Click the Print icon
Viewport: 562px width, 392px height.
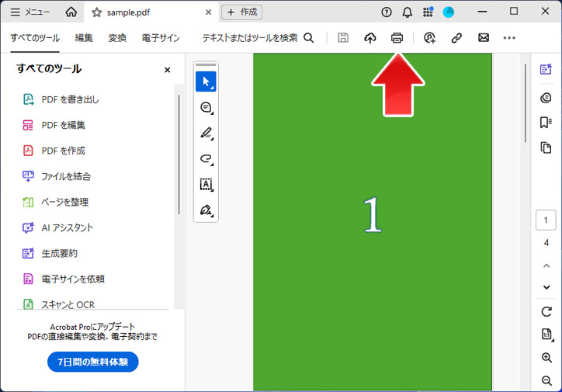397,37
